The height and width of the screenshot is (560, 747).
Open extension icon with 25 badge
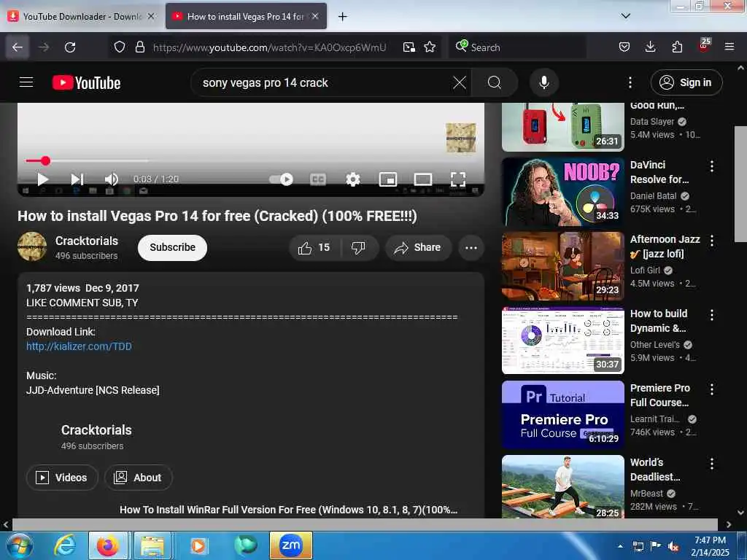click(704, 46)
